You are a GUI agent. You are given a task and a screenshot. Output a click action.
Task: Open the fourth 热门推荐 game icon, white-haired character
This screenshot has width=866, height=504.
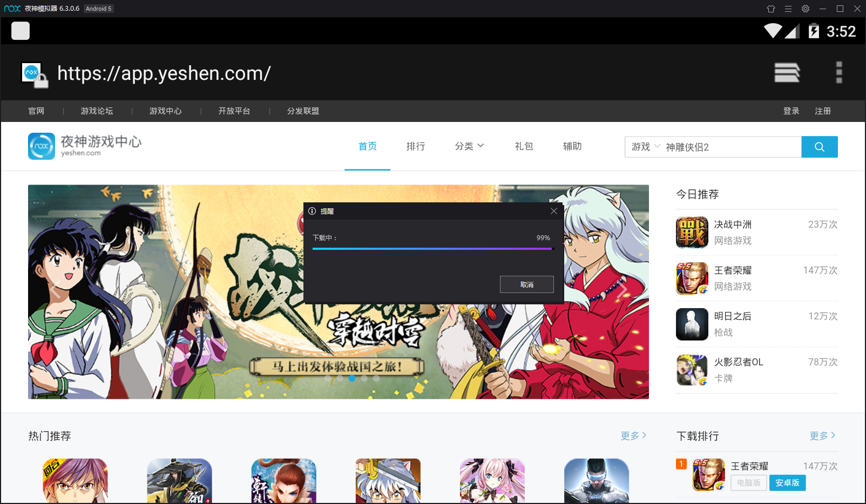[388, 481]
